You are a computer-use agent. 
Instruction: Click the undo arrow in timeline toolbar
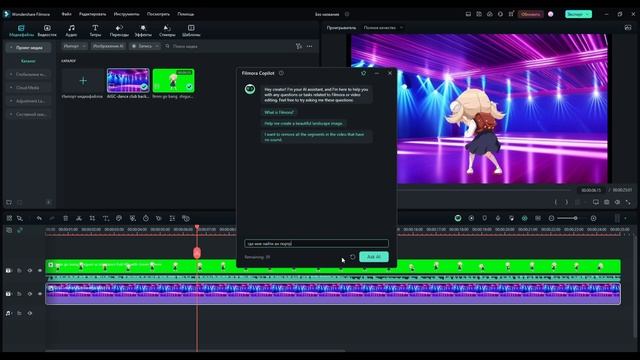pos(39,218)
